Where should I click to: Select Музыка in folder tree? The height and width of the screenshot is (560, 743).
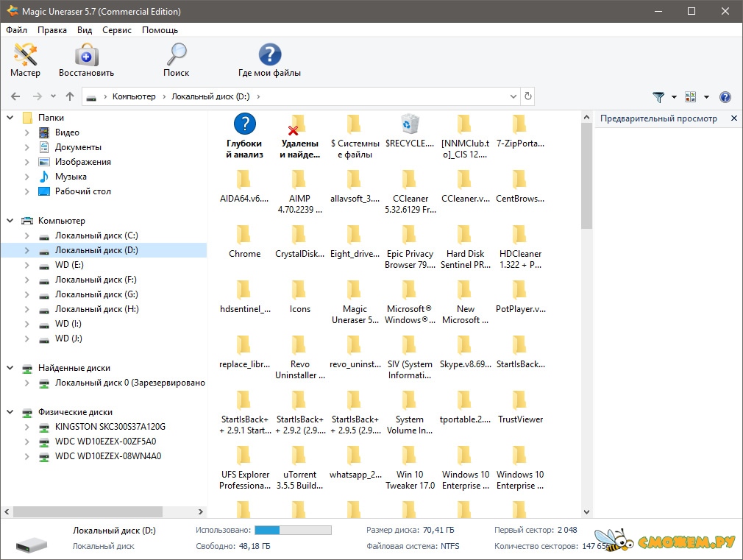coord(71,177)
